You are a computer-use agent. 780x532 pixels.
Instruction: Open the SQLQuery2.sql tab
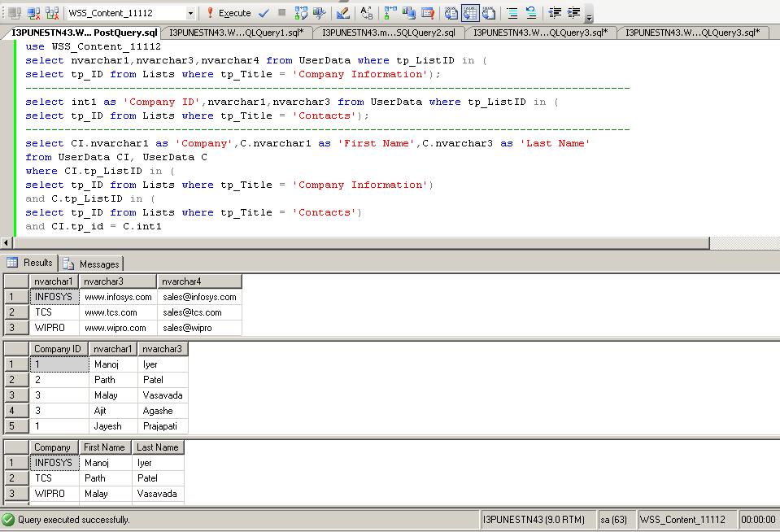(x=389, y=33)
